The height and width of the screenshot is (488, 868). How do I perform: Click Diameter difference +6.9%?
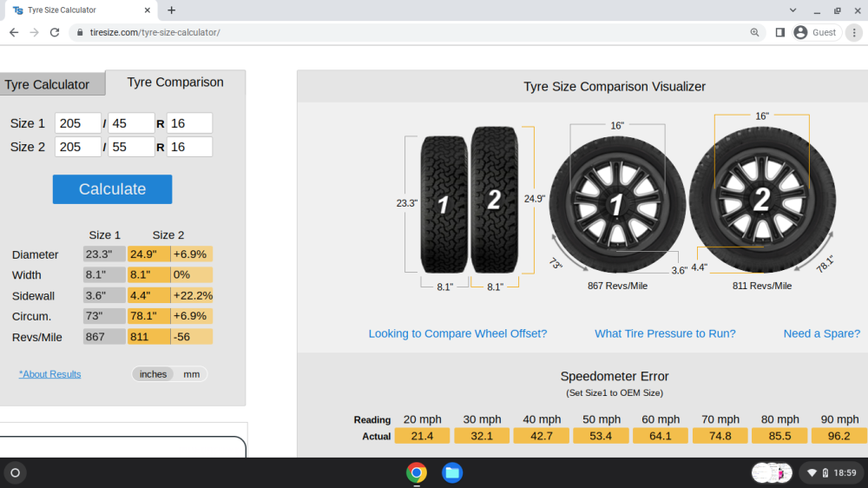coord(192,254)
